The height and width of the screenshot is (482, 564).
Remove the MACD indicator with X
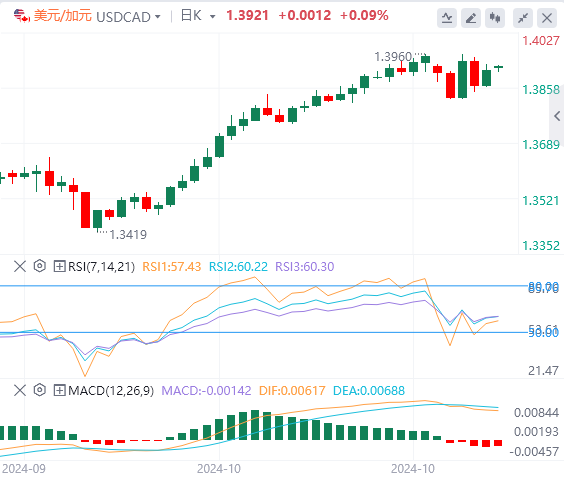coord(20,390)
